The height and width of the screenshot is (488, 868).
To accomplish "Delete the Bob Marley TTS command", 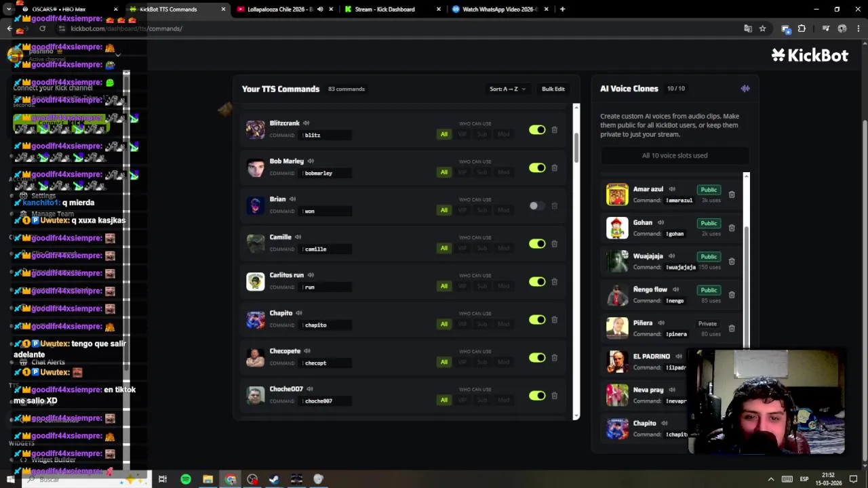I will pos(554,167).
